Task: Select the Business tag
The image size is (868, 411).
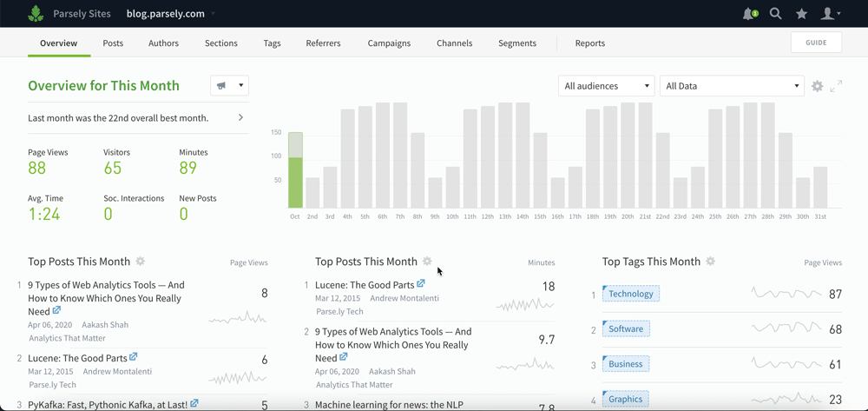Action: tap(626, 364)
